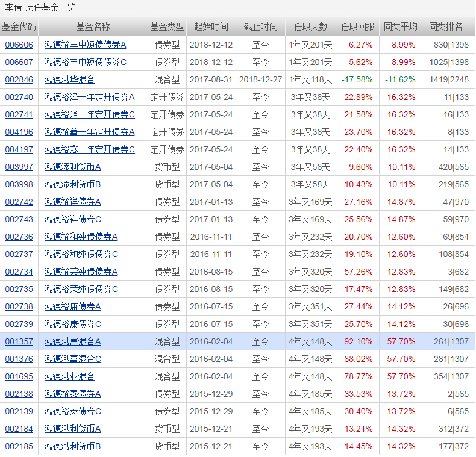Click fund code 002740
The width and height of the screenshot is (476, 457).
click(19, 97)
